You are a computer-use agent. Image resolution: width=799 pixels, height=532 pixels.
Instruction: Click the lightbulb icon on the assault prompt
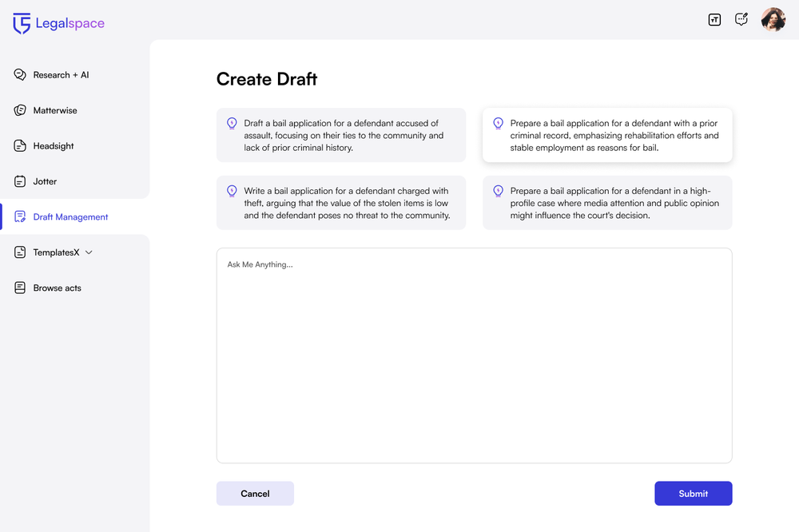pos(232,123)
